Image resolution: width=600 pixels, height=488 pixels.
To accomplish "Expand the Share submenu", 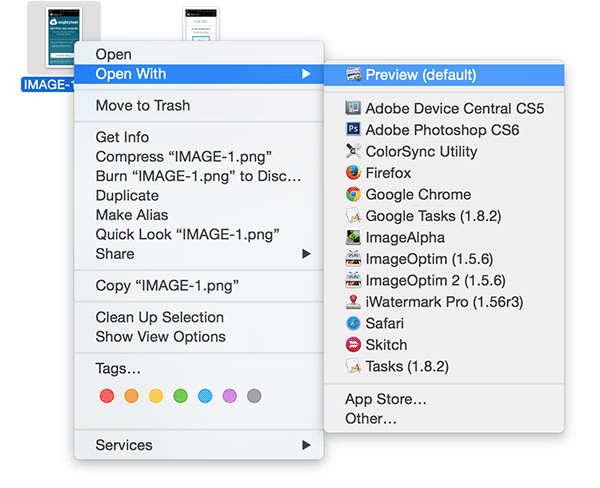I will pyautogui.click(x=305, y=254).
